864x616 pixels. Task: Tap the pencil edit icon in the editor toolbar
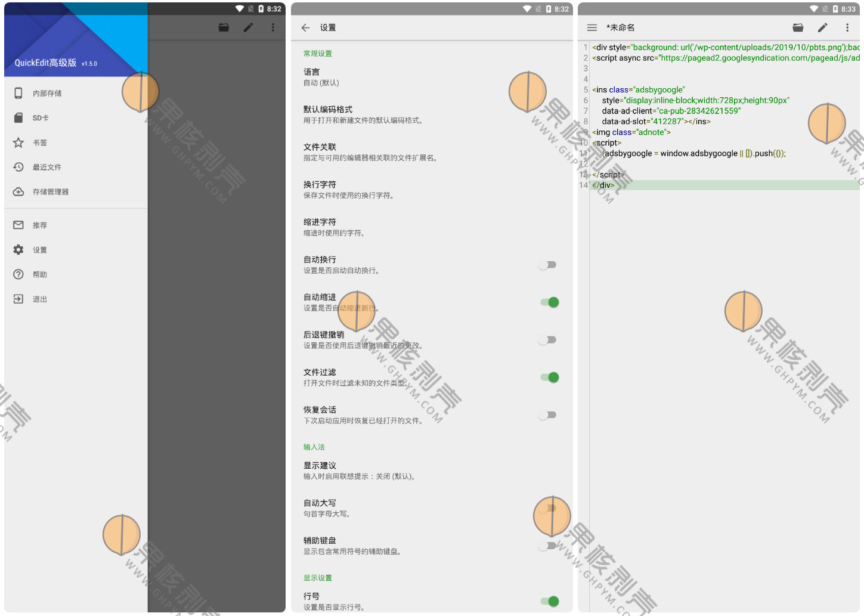822,27
